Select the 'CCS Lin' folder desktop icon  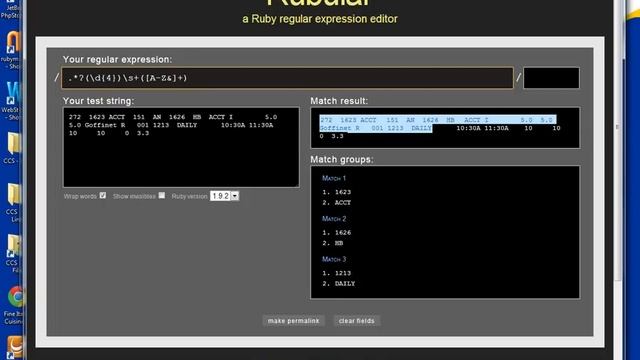coord(13,203)
